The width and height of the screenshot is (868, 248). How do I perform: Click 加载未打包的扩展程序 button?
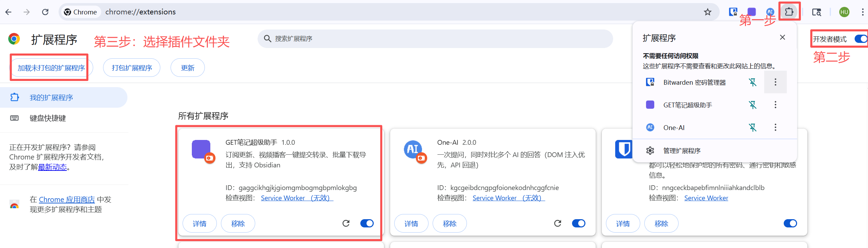pos(51,68)
